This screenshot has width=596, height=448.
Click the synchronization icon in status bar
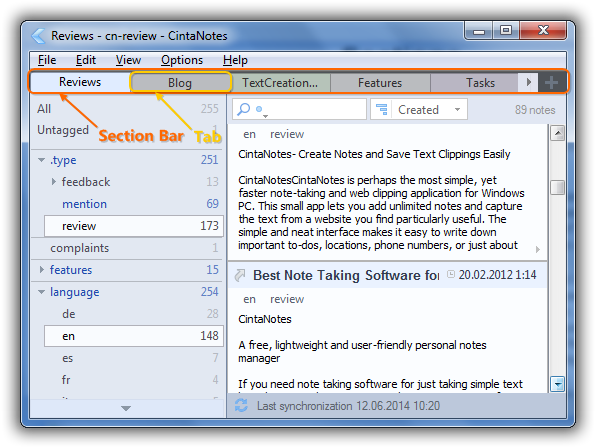point(241,405)
